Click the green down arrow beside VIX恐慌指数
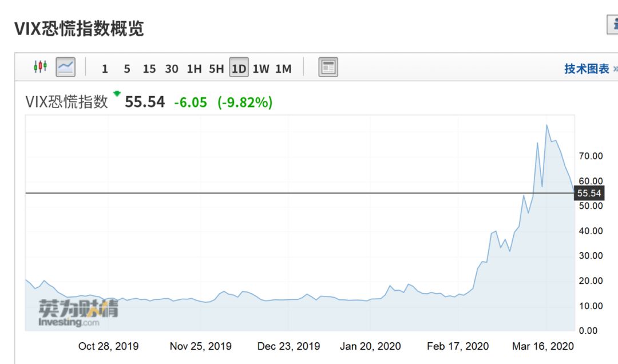618x364 pixels. point(117,94)
